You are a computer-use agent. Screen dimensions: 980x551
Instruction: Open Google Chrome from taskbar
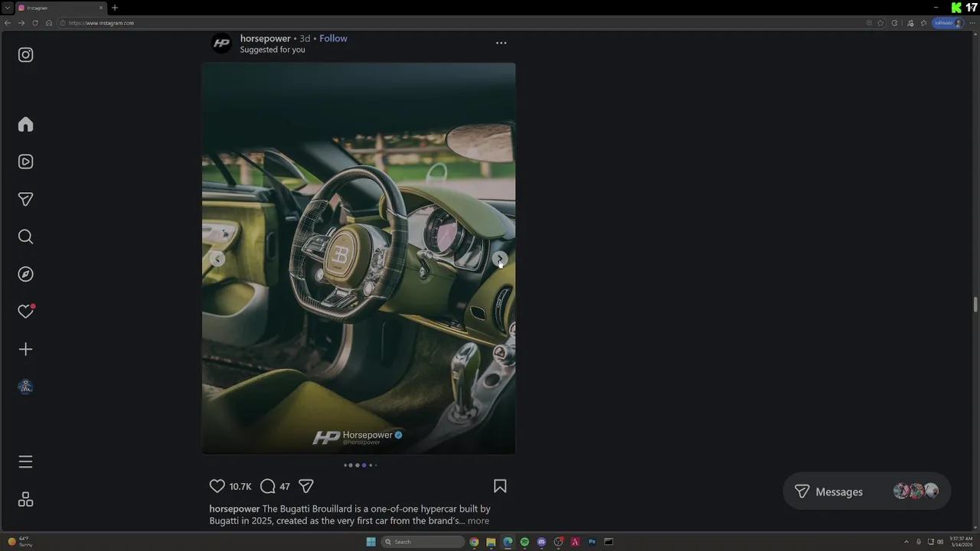tap(474, 542)
